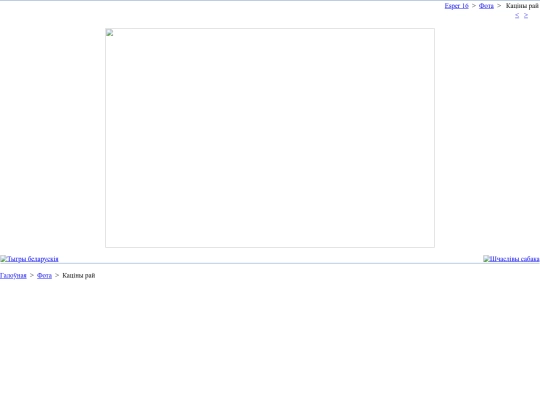The height and width of the screenshot is (405, 540).
Task: Open the Галоўная breadcrumb link
Action: click(x=13, y=276)
